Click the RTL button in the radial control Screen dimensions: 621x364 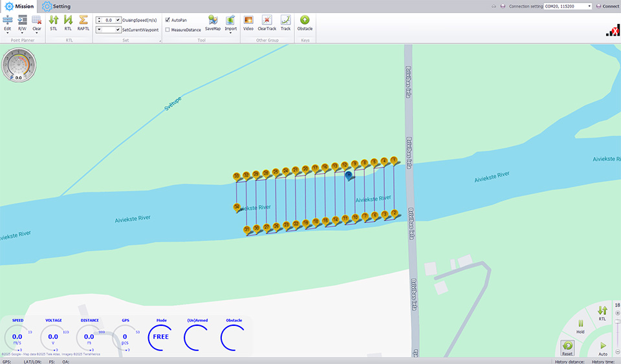(x=602, y=312)
